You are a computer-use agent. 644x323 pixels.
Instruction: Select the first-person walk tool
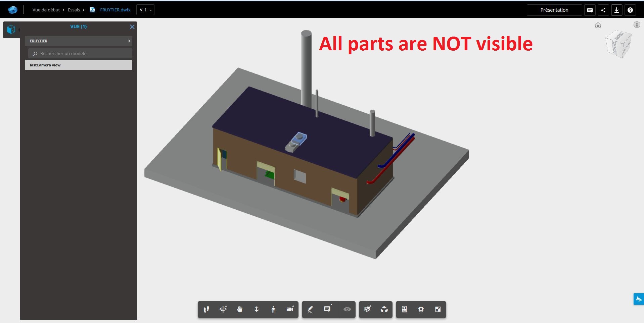tap(273, 310)
